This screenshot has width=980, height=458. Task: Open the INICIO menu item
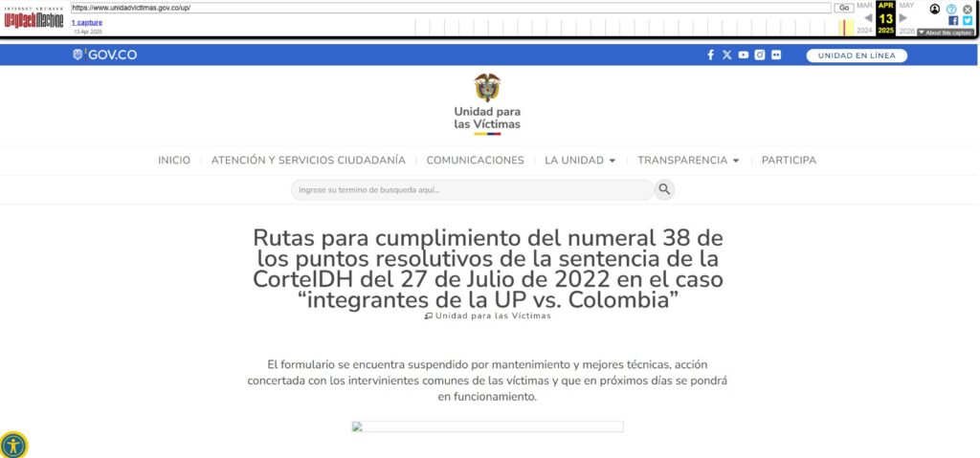(x=174, y=160)
